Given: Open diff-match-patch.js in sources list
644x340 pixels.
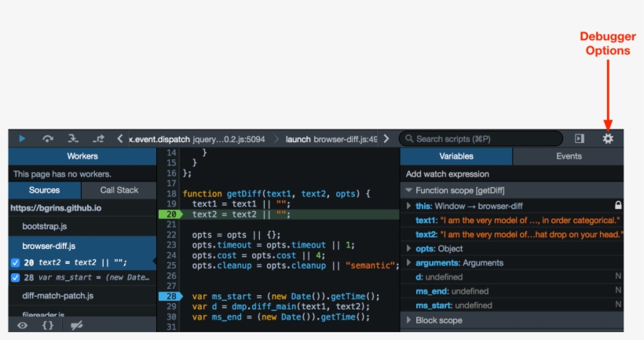Looking at the screenshot, I should click(x=57, y=296).
